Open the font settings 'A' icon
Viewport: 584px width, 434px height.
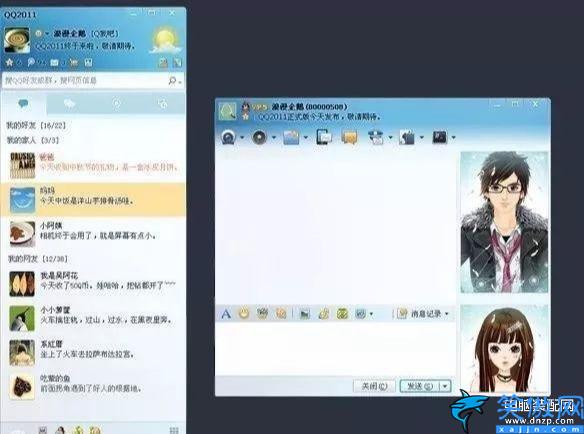click(226, 314)
